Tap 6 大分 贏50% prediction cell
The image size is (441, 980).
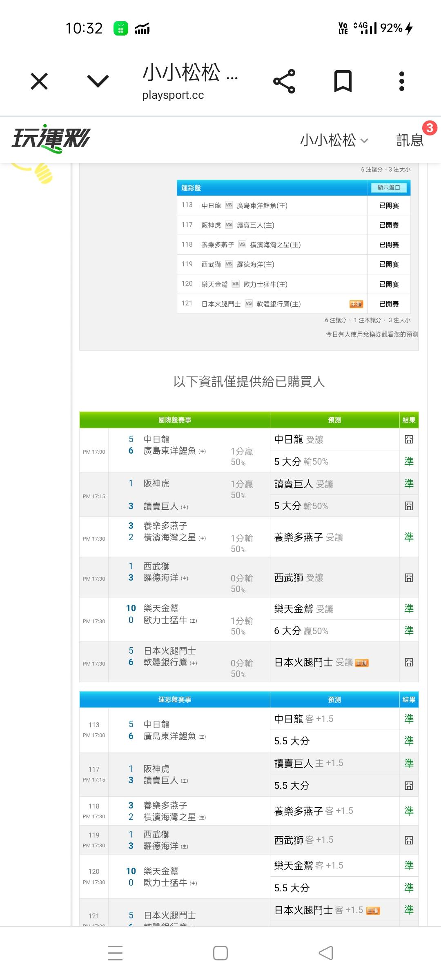click(x=334, y=631)
